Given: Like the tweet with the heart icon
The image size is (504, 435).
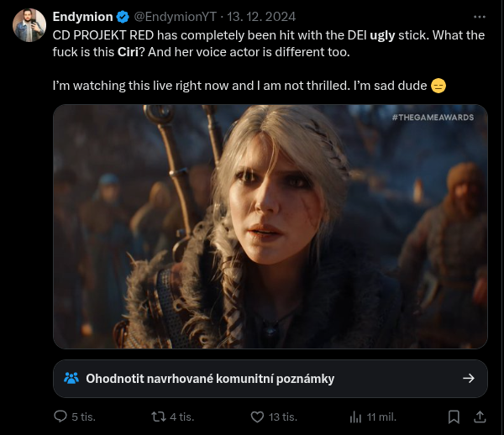Looking at the screenshot, I should pyautogui.click(x=258, y=417).
